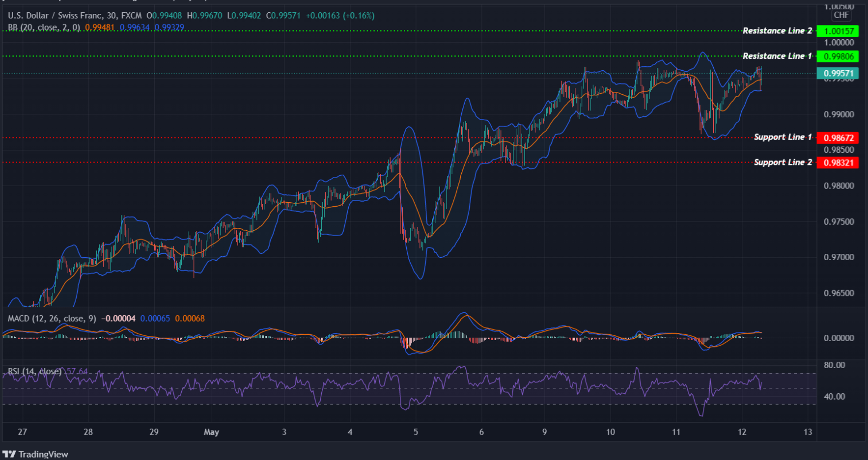
Task: Open the TradingView link in the footer
Action: point(44,454)
